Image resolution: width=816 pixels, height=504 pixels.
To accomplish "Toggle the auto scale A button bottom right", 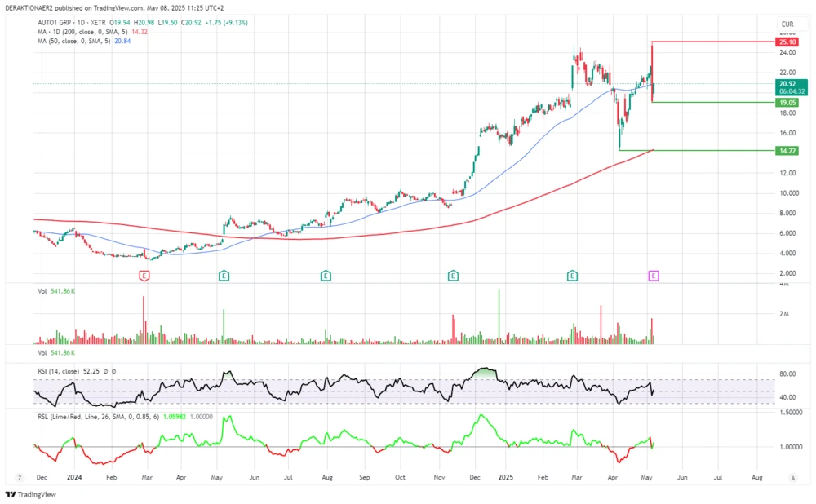I will (x=792, y=477).
